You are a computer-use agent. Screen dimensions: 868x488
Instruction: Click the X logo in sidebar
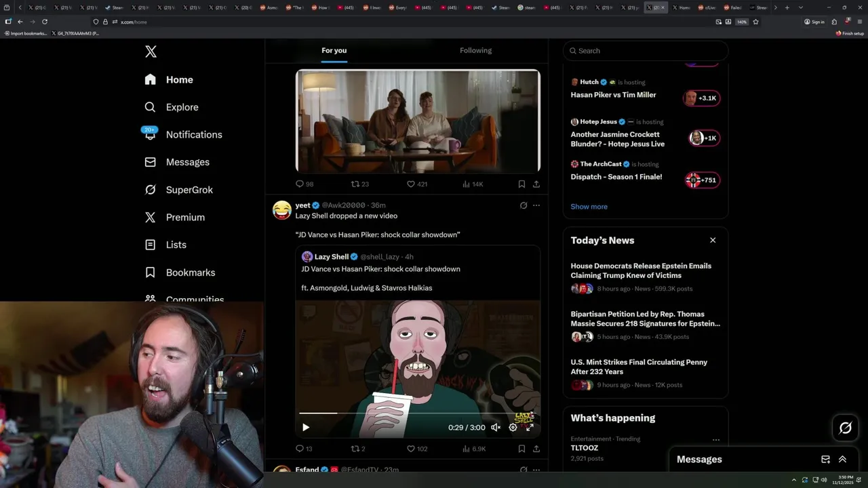[x=151, y=52]
